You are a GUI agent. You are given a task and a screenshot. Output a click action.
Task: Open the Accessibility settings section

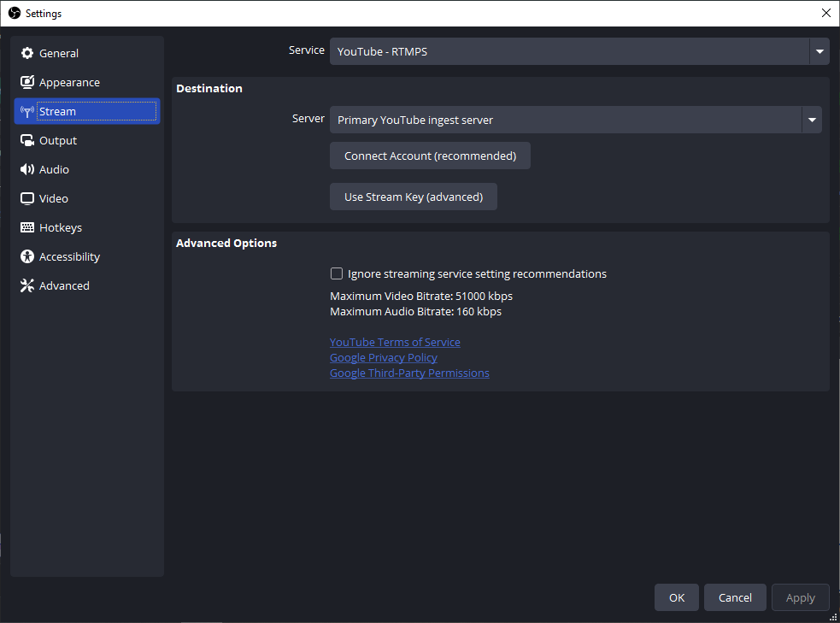tap(87, 256)
